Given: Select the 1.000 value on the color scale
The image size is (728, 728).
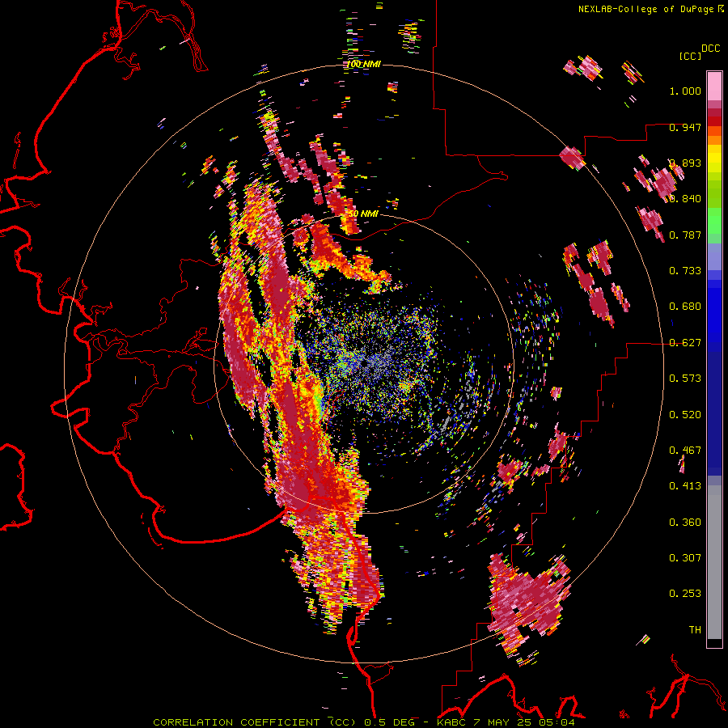Looking at the screenshot, I should coord(685,91).
